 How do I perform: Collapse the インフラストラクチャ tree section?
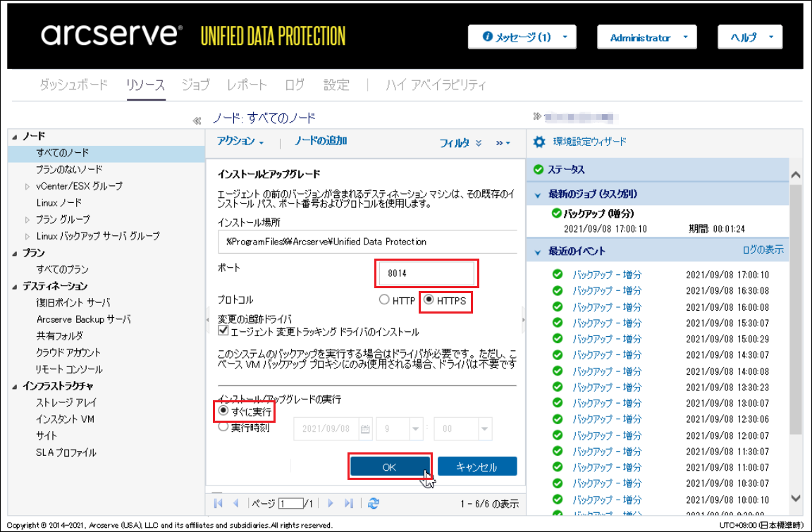click(15, 386)
